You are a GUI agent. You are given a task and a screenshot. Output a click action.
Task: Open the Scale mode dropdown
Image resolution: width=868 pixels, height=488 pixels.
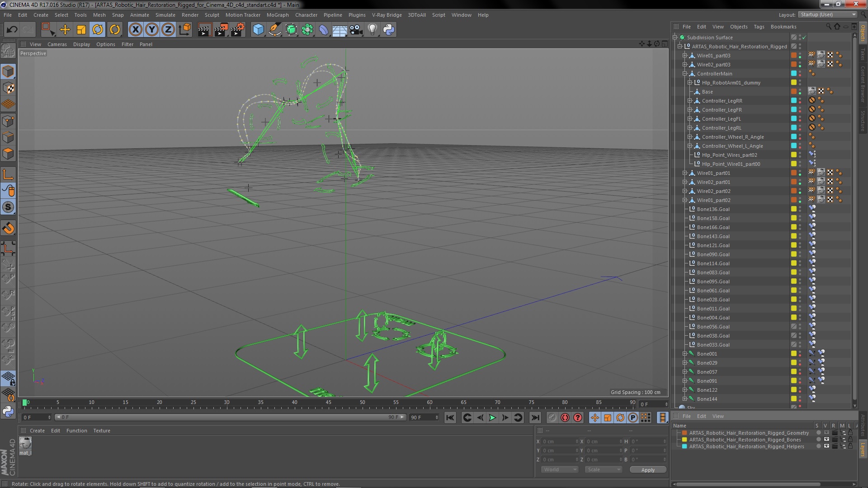pos(603,469)
